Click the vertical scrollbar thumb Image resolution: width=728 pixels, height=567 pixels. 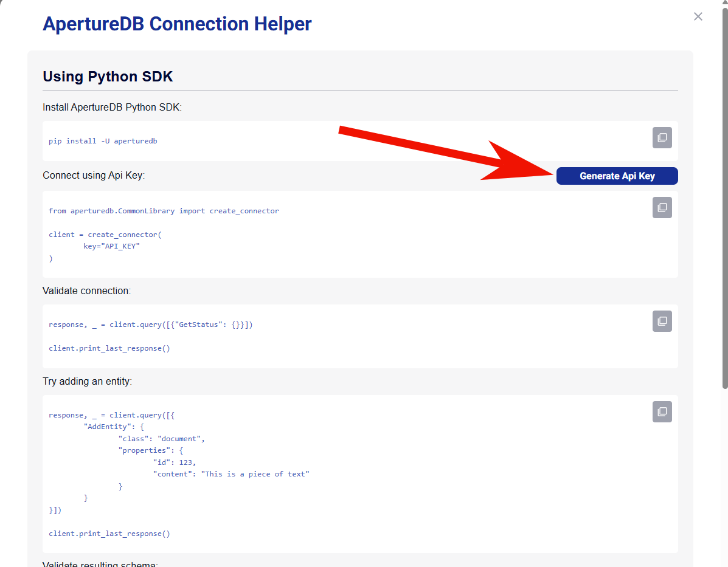725,197
